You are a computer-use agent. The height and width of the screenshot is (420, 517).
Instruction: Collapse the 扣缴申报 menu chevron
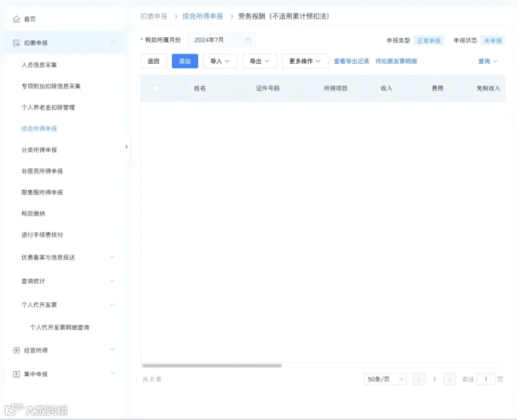113,43
